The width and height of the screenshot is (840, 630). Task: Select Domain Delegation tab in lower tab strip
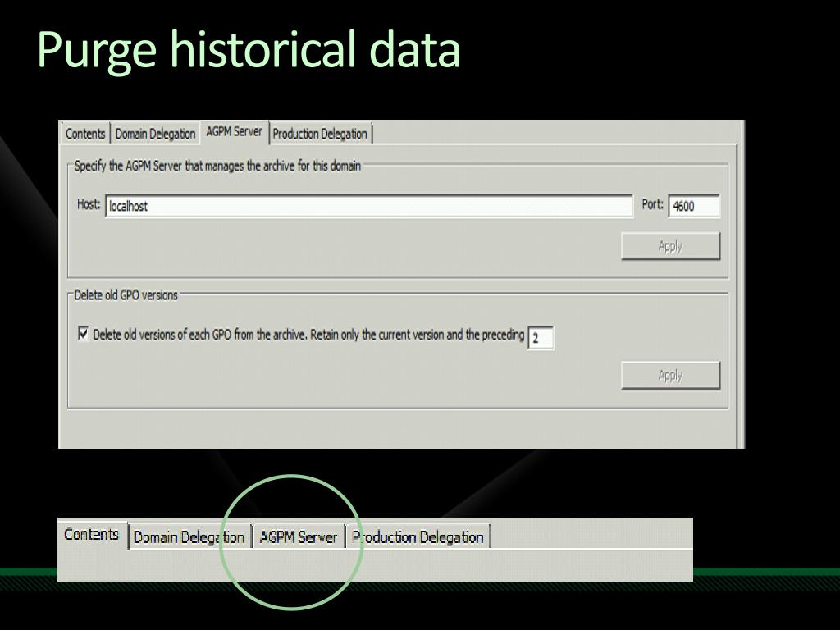[x=189, y=536]
